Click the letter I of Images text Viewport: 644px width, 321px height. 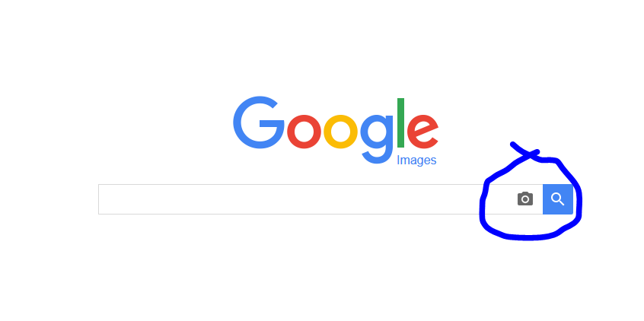(x=398, y=160)
